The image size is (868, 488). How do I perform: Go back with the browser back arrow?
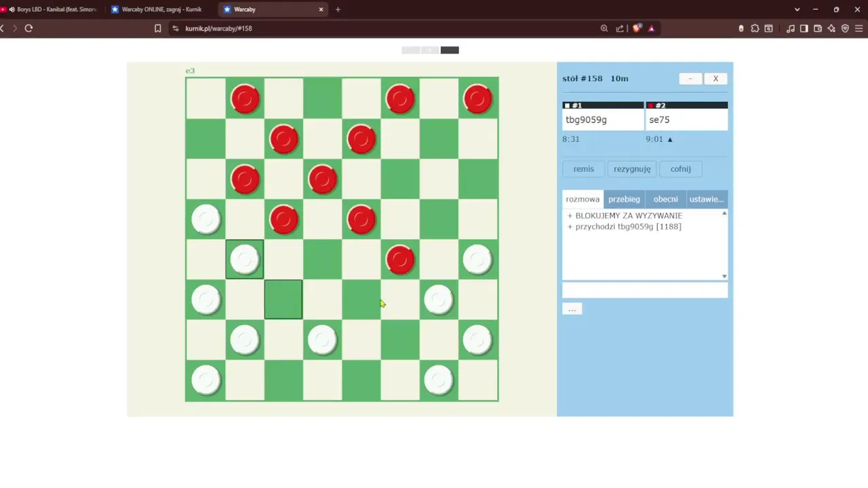pyautogui.click(x=3, y=28)
